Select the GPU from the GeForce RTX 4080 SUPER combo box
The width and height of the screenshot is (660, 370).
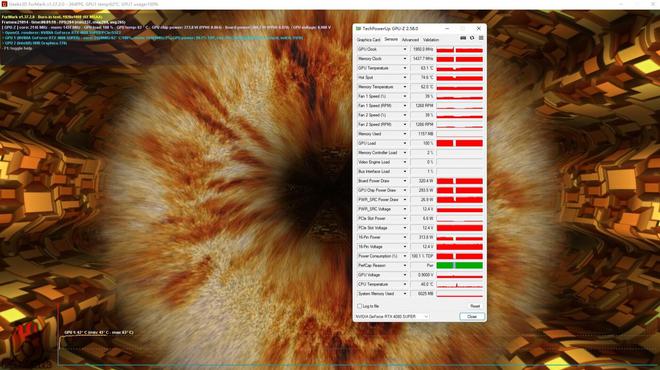coord(392,317)
